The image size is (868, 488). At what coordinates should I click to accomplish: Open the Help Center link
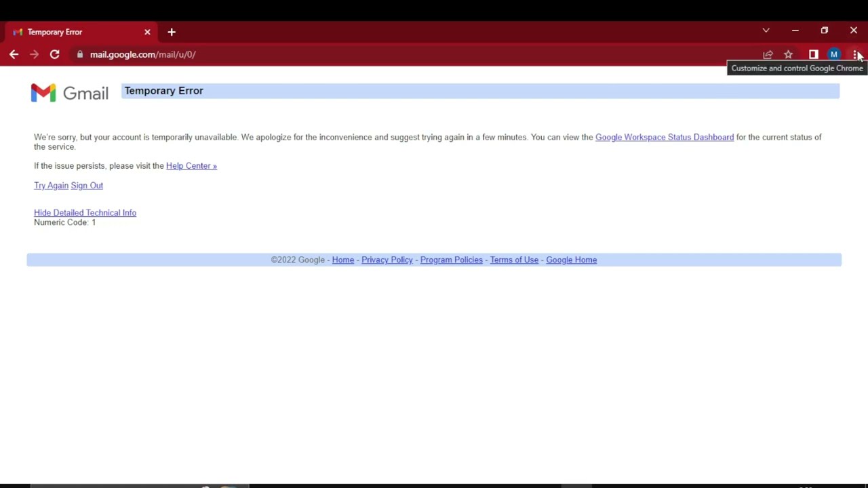click(x=191, y=165)
